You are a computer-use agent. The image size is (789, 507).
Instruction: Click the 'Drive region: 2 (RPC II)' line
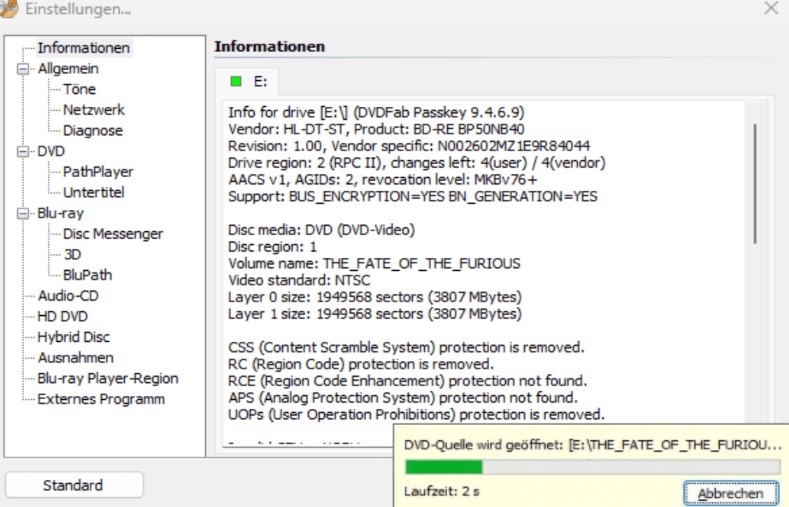click(x=417, y=163)
